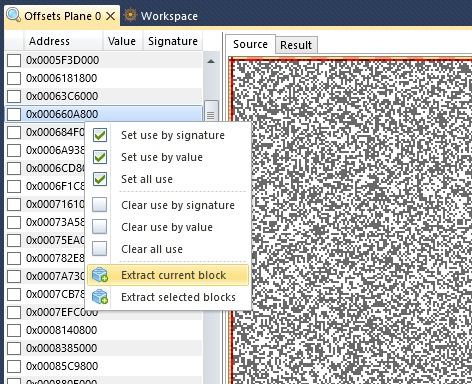Click the checked icon for Set use by value
Image resolution: width=472 pixels, height=384 pixels.
coord(100,157)
